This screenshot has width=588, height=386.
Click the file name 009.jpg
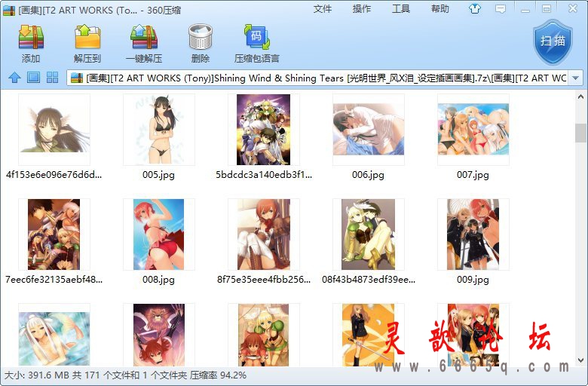[x=473, y=280]
